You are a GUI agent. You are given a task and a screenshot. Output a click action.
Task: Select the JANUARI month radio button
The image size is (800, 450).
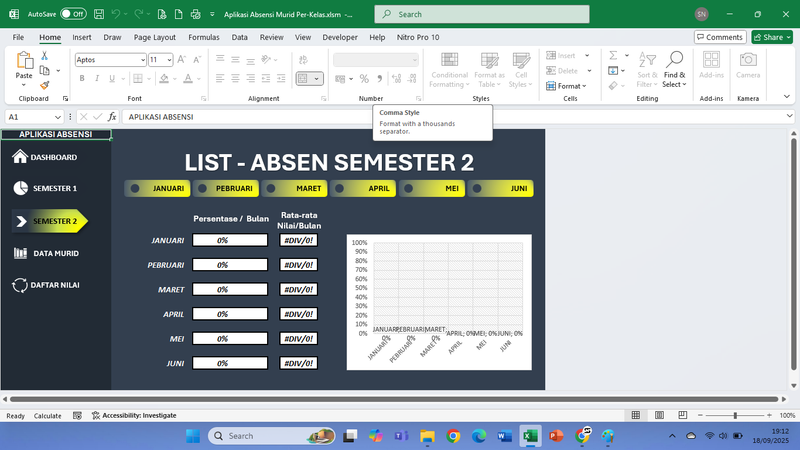[x=135, y=188]
